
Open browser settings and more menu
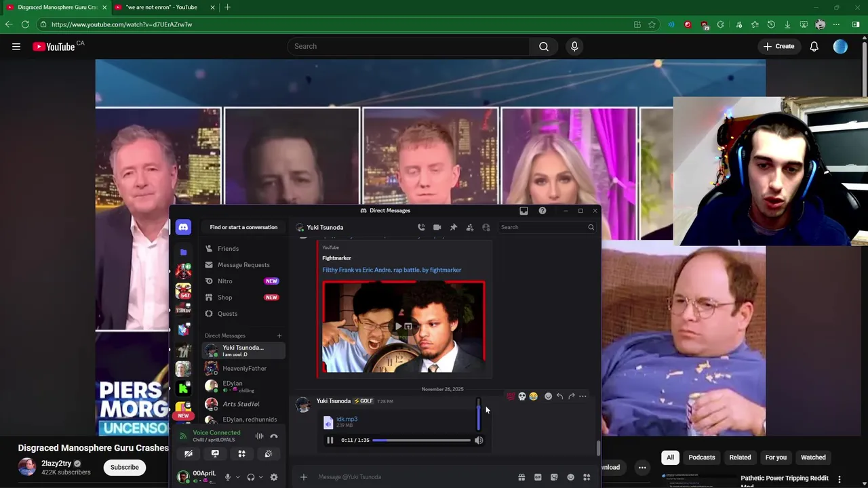836,24
